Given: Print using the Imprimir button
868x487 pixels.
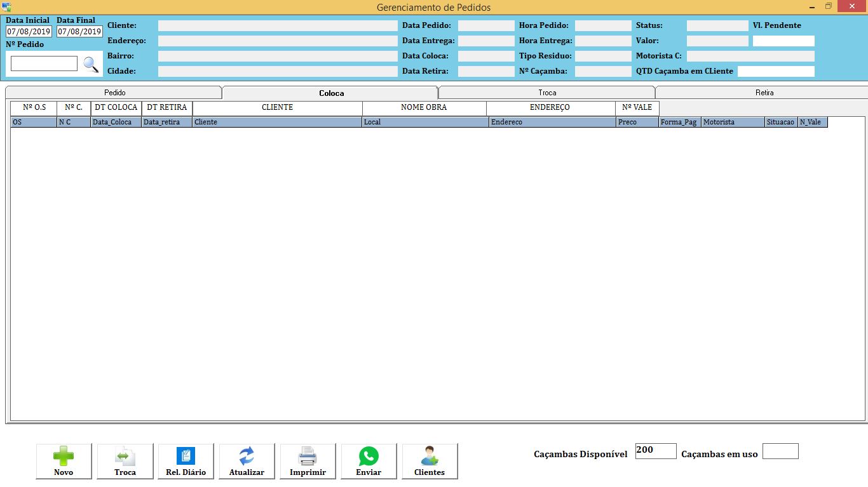Looking at the screenshot, I should [308, 461].
